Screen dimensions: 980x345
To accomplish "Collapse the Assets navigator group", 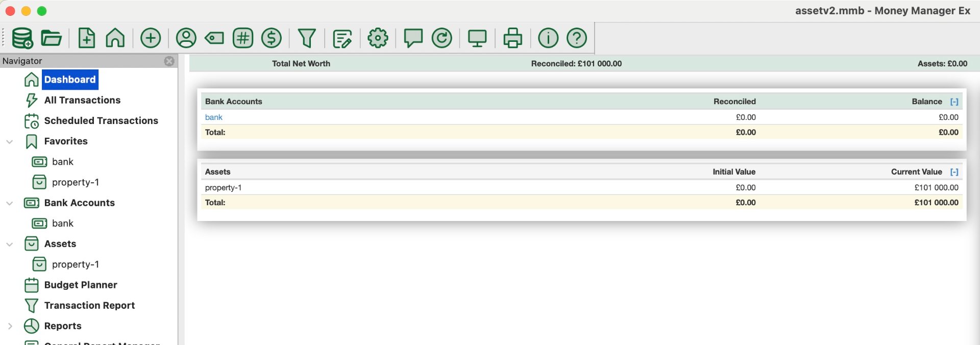I will [x=10, y=244].
